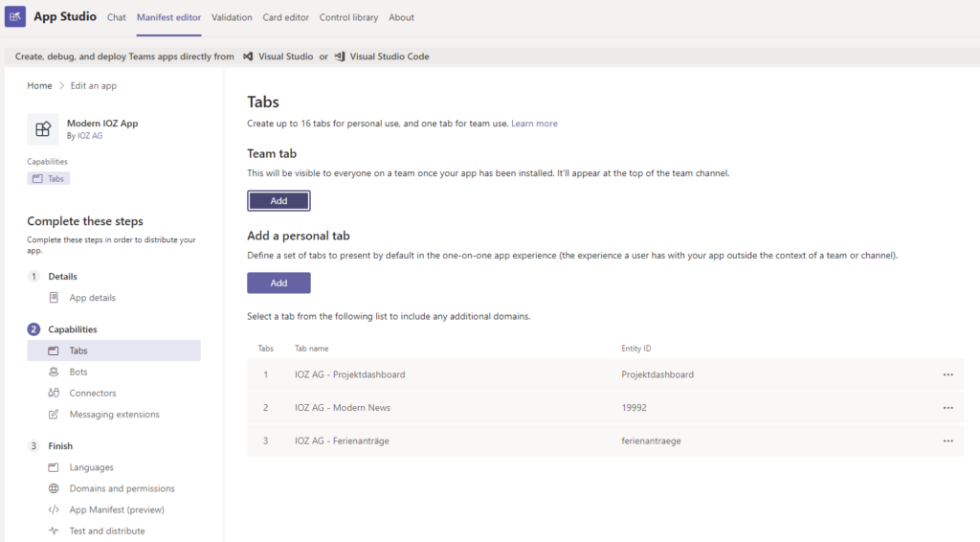Open the Learn more link
Viewport: 980px width, 542px height.
click(x=534, y=124)
